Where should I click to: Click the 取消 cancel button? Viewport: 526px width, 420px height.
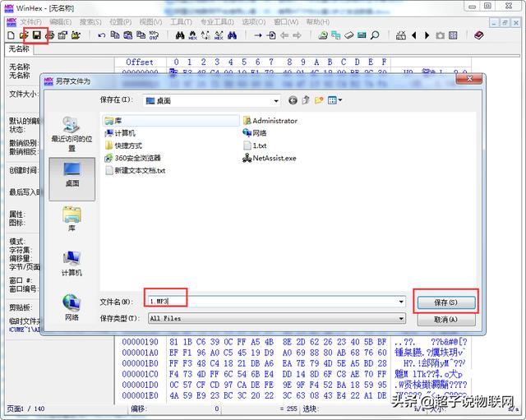click(x=445, y=320)
